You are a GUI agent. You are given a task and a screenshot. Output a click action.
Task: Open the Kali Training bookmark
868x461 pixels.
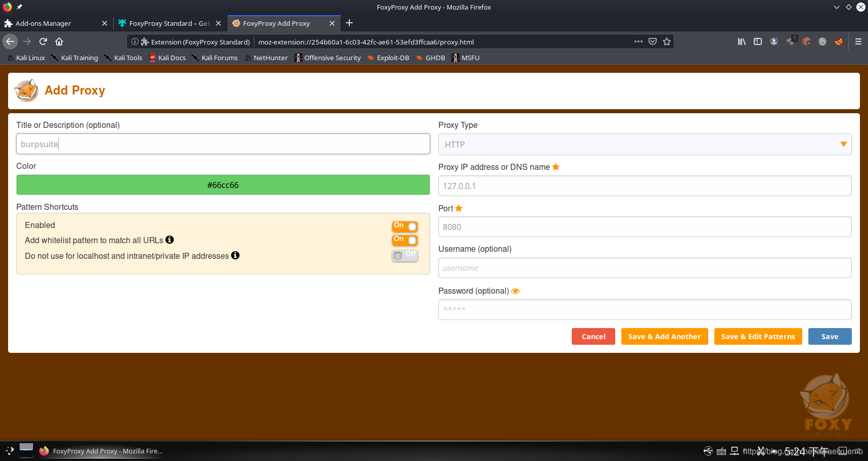click(75, 58)
